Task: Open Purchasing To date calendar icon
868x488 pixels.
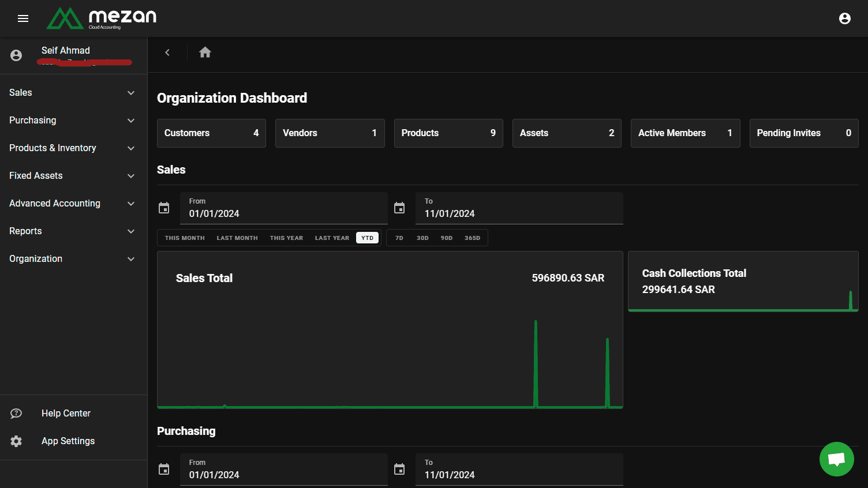Action: pos(399,469)
